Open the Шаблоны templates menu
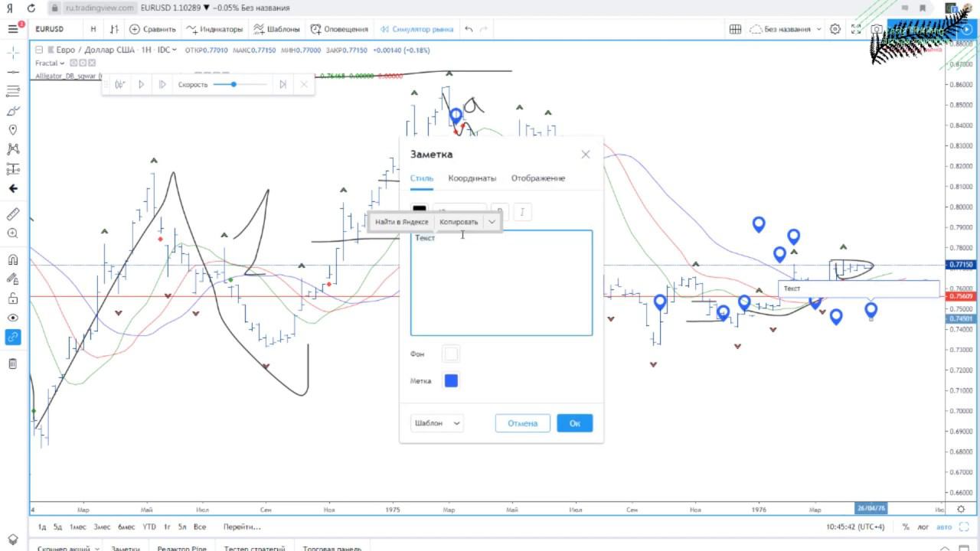This screenshot has height=551, width=980. [276, 29]
